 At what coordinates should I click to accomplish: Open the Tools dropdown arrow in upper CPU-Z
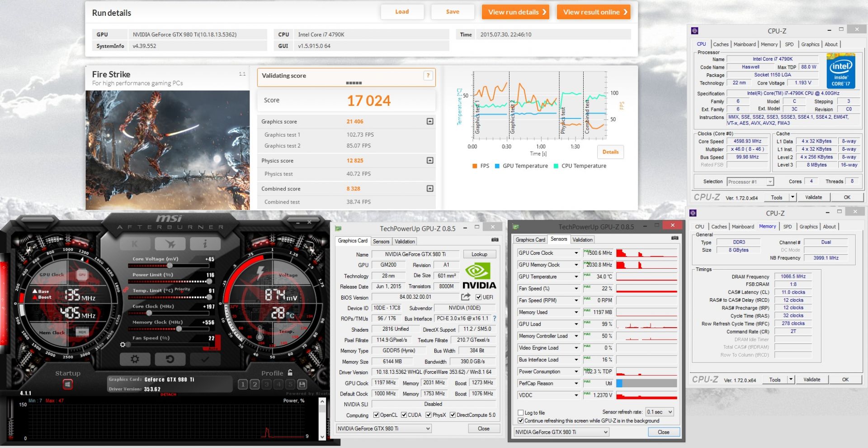pyautogui.click(x=792, y=197)
